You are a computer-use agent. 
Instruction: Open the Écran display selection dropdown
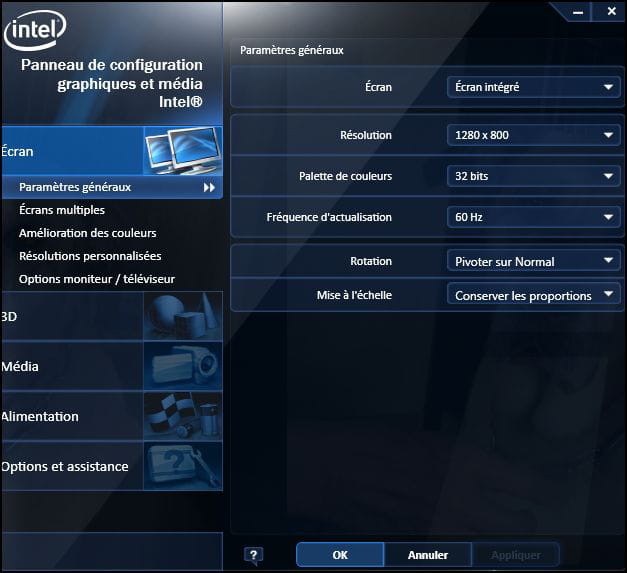[533, 87]
